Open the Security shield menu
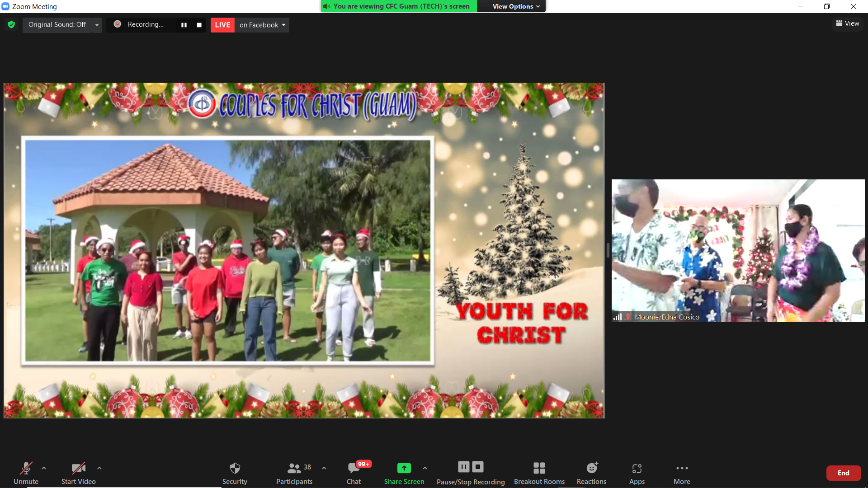The width and height of the screenshot is (868, 488). (x=235, y=473)
